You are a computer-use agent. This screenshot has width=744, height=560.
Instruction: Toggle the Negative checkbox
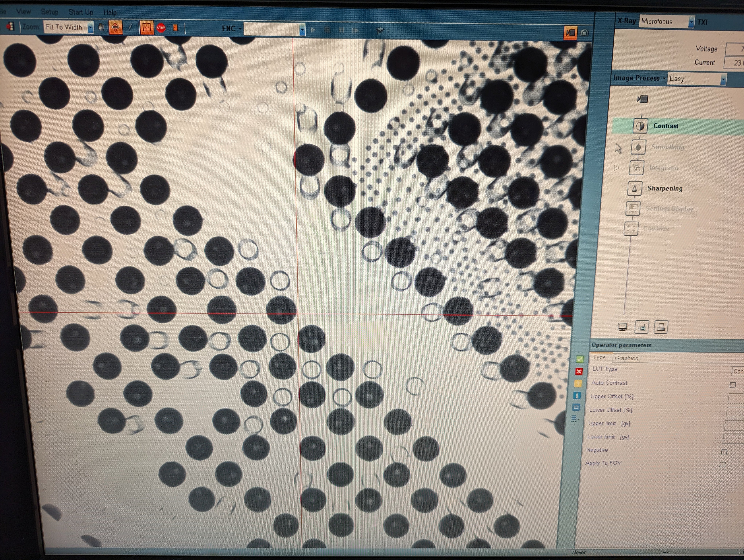(x=724, y=452)
